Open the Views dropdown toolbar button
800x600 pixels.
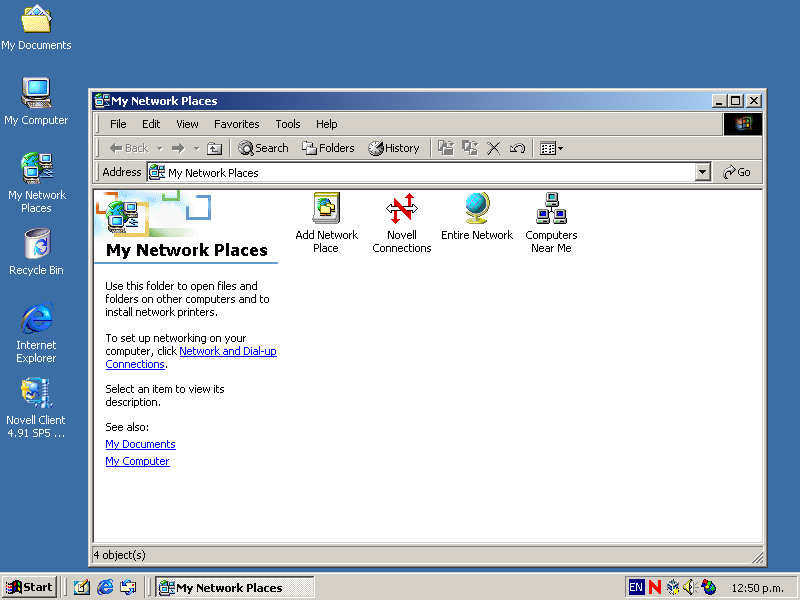click(551, 148)
